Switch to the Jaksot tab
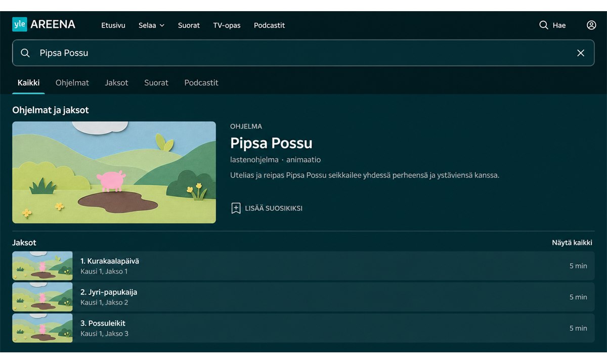 (116, 83)
